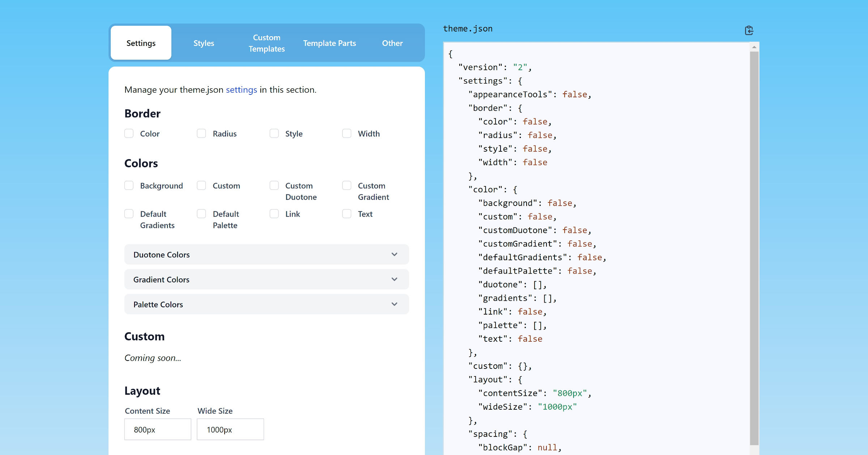
Task: Check the Link color checkbox
Action: (274, 214)
